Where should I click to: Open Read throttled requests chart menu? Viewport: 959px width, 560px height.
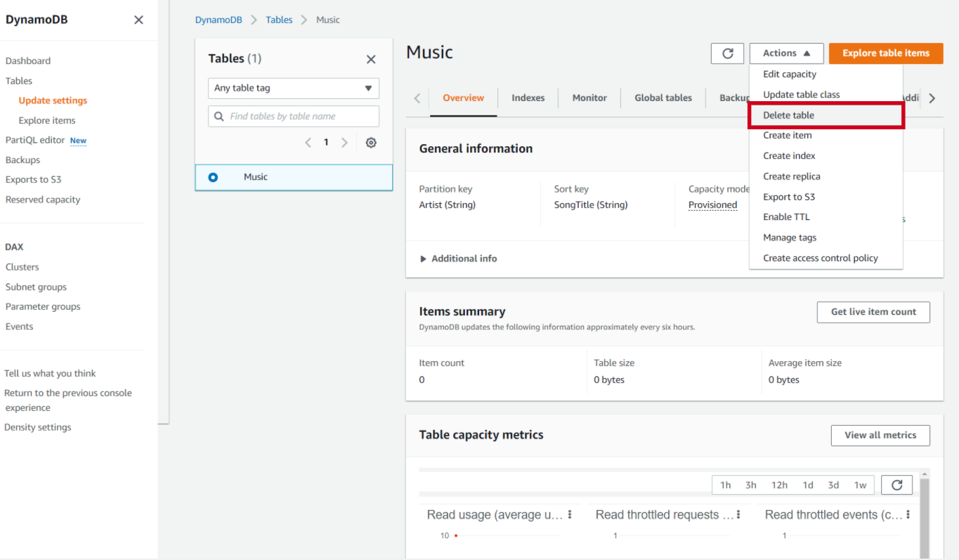[x=738, y=514]
